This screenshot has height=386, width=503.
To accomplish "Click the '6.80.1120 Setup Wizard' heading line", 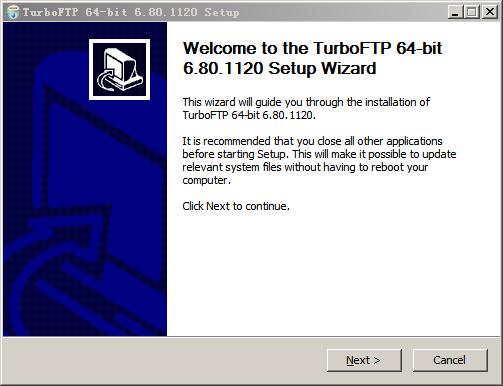I will (280, 68).
